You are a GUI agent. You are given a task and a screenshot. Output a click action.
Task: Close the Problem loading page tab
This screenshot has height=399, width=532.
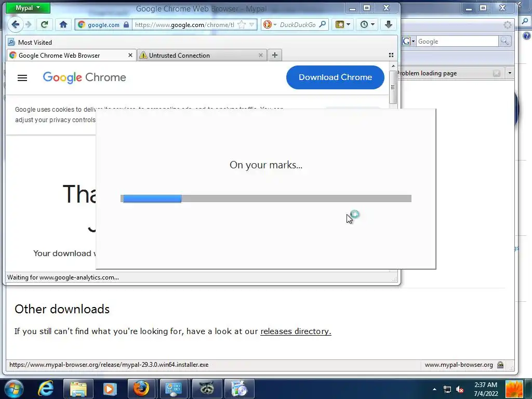(496, 73)
